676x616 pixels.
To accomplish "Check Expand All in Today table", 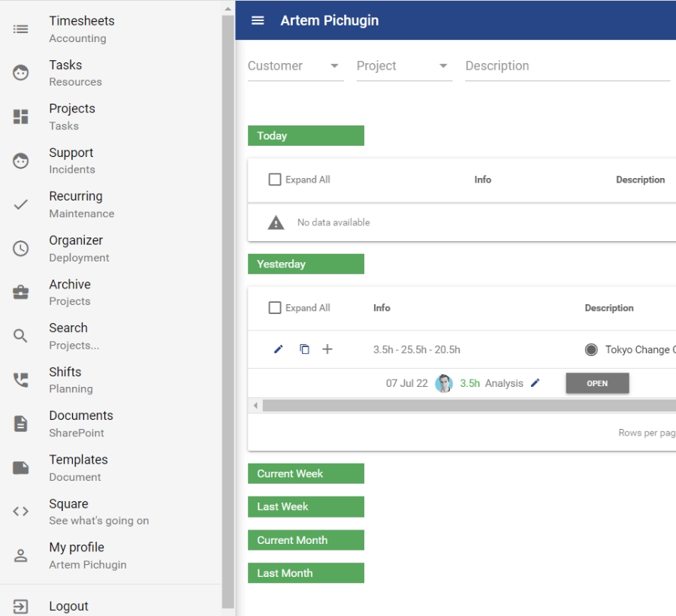I will 275,180.
